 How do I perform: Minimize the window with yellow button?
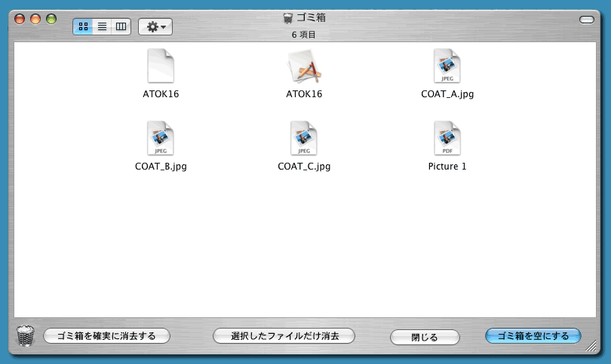pyautogui.click(x=35, y=19)
